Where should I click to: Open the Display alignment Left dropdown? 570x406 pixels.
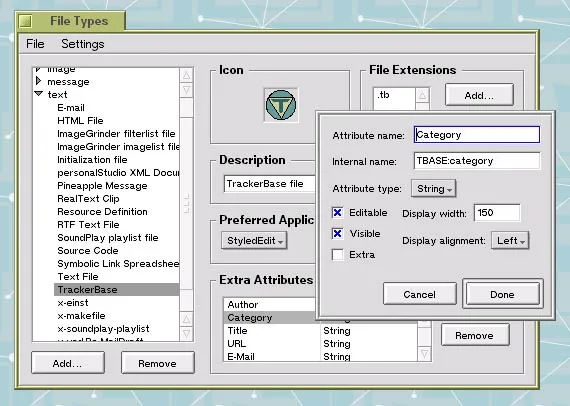(x=510, y=240)
